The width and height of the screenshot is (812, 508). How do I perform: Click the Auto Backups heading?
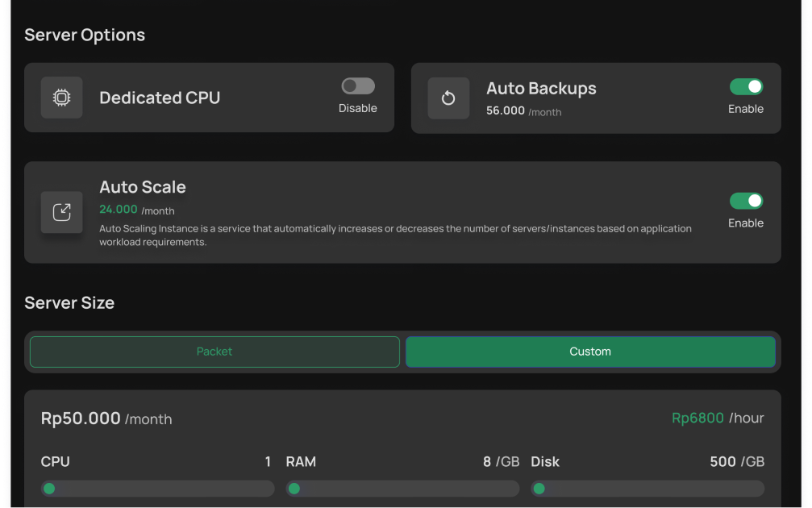pyautogui.click(x=541, y=89)
